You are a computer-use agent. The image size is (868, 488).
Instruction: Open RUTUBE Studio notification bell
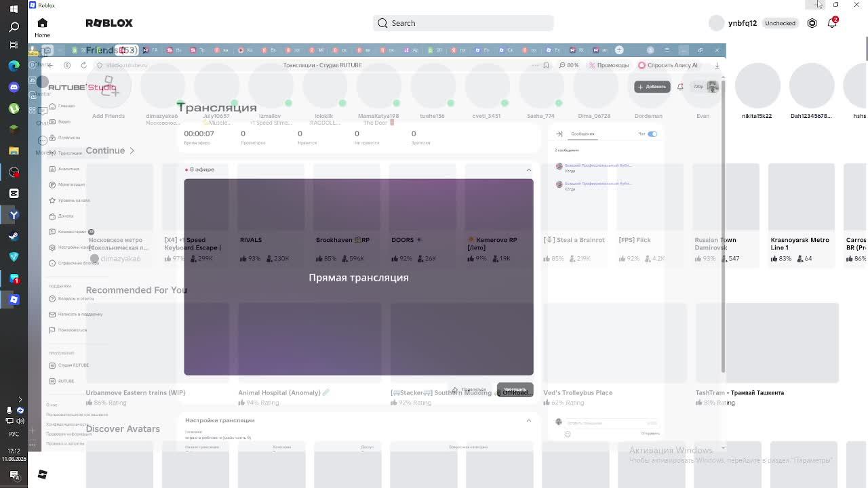(680, 87)
